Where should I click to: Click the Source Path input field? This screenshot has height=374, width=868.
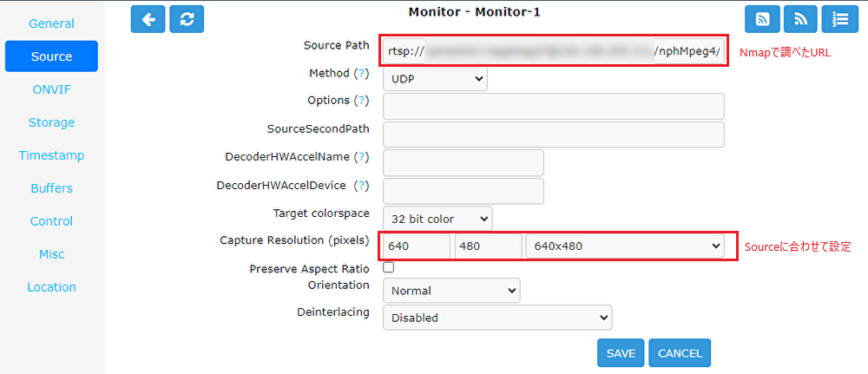554,52
